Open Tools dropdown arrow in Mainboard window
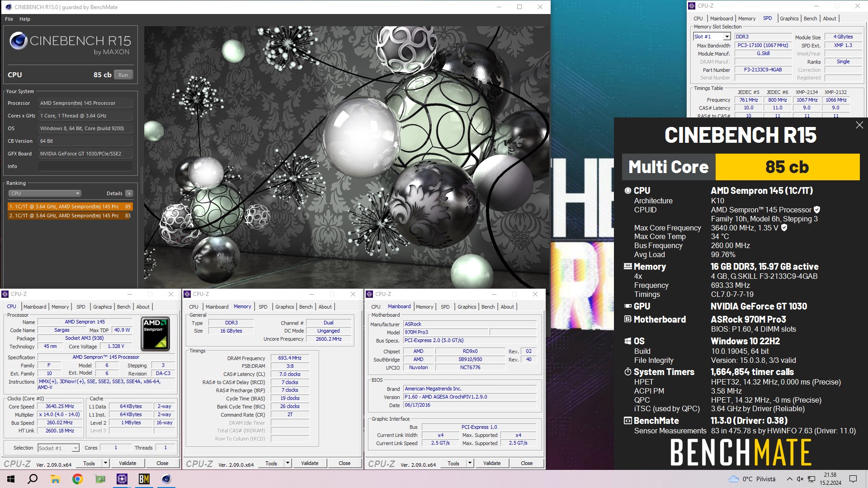Viewport: 868px width, 488px height. click(x=470, y=463)
